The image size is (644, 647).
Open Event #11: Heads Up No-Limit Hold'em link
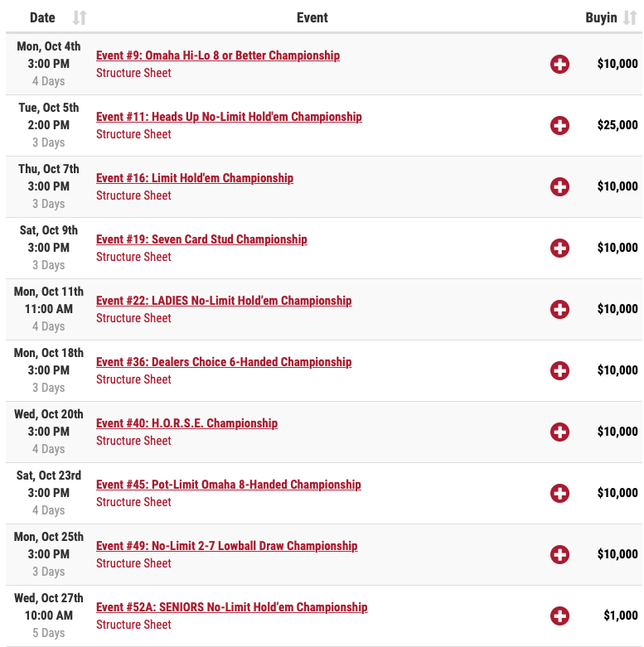pos(229,117)
